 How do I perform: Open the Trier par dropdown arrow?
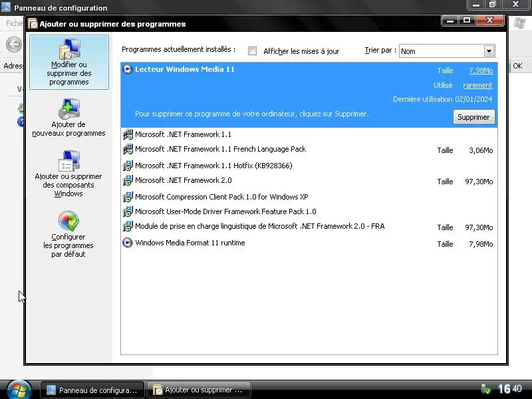click(x=489, y=51)
